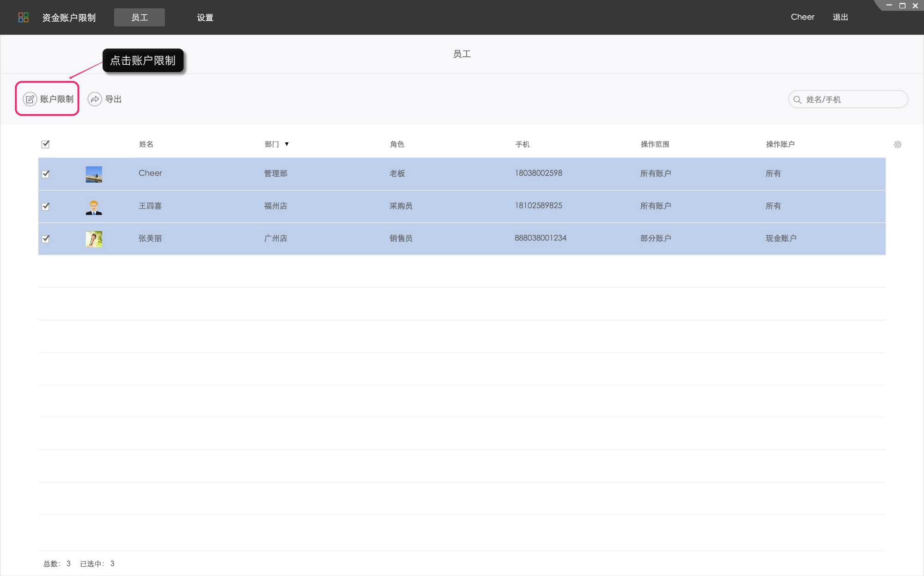The height and width of the screenshot is (576, 924).
Task: Click 张美丽's avatar picture
Action: coord(94,239)
